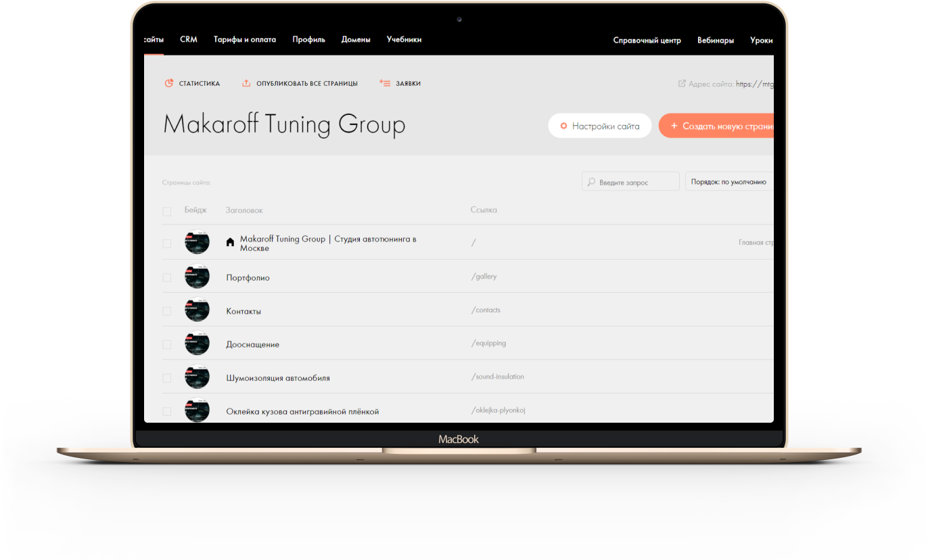Click the gear icon in Настройки сайта
This screenshot has height=560, width=926.
[x=563, y=126]
